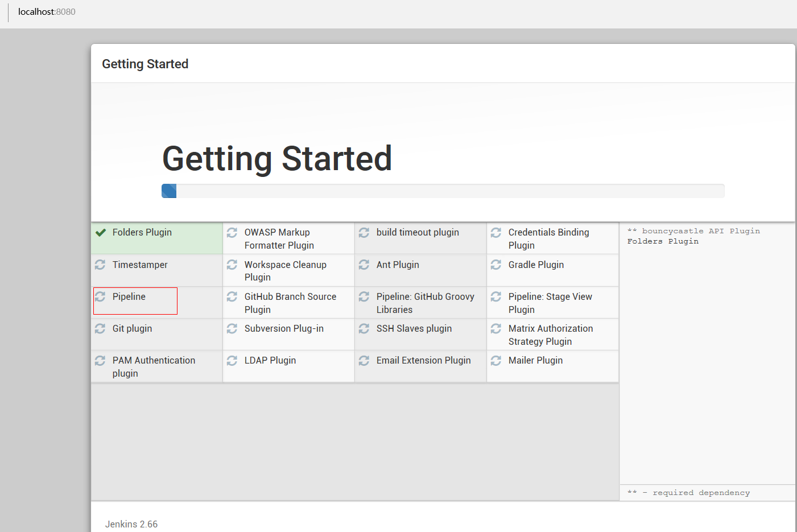Select the Timestamper plugin label
797x532 pixels.
coord(140,265)
